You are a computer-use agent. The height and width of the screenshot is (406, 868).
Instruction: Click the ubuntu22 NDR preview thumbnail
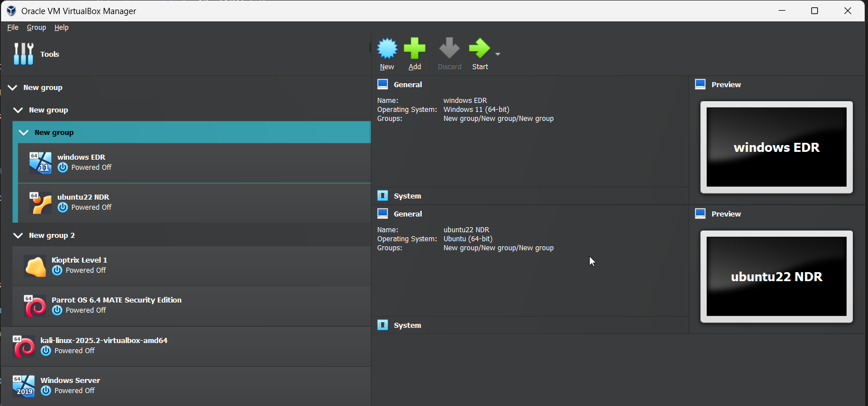(x=776, y=277)
